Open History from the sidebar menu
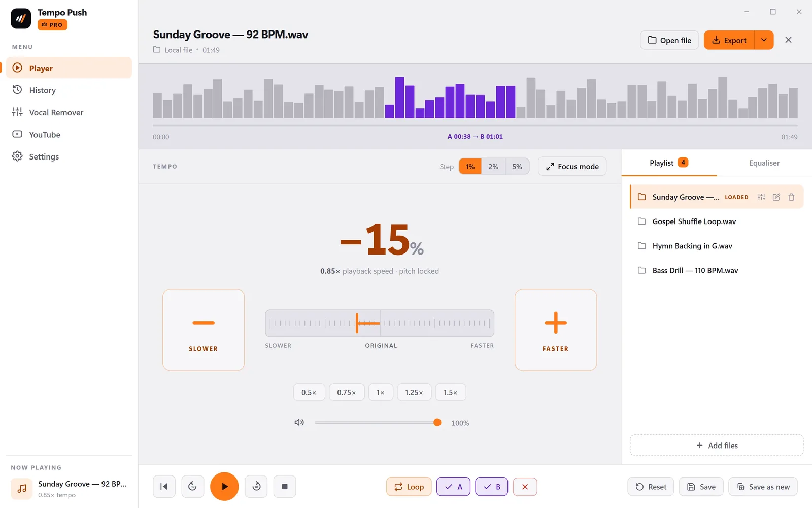The image size is (812, 508). 69,90
